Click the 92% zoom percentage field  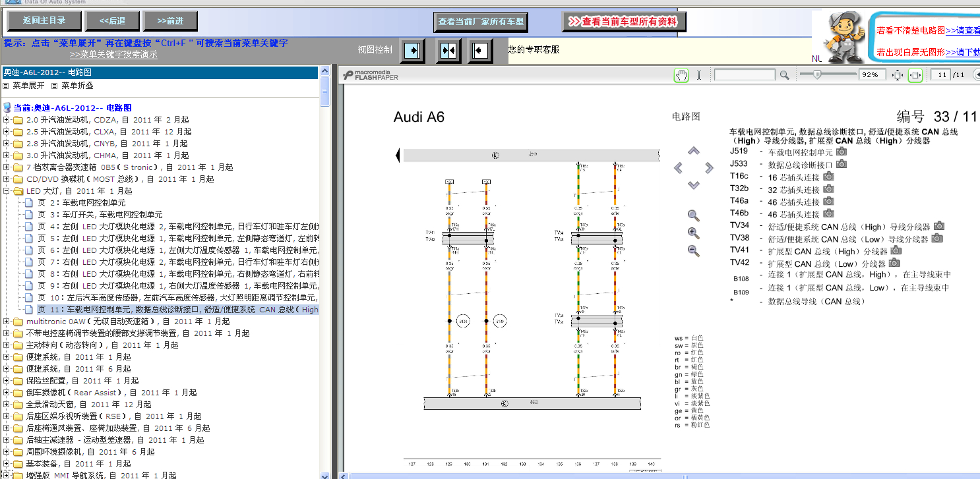click(872, 75)
